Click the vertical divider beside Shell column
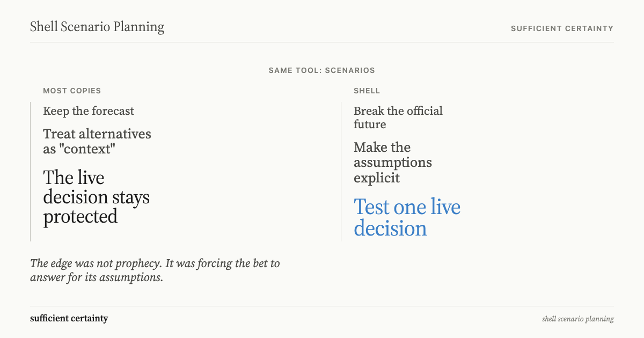Screen dimensions: 644x338 pos(341,172)
